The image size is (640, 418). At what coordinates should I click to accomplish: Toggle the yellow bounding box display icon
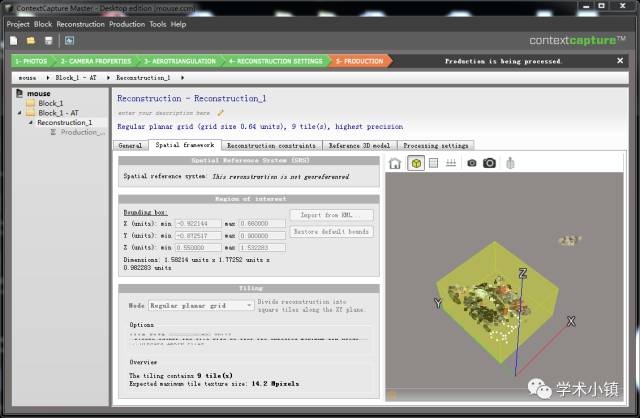[416, 163]
